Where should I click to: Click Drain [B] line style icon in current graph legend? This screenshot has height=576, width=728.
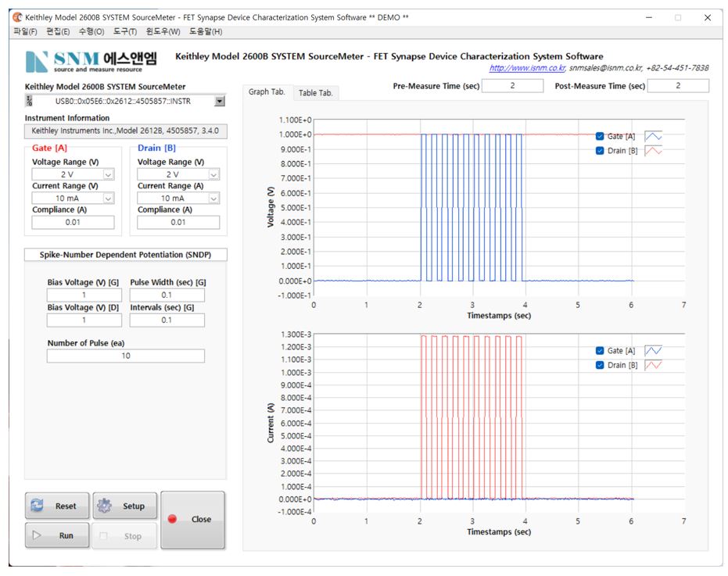(652, 364)
